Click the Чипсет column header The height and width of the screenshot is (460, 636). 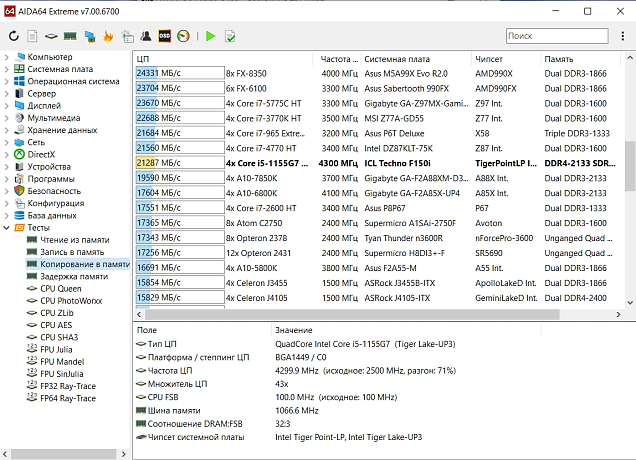[490, 58]
